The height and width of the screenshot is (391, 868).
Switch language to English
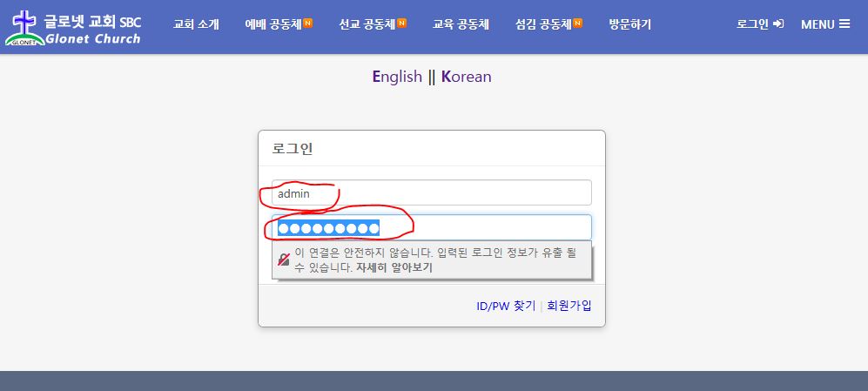397,77
